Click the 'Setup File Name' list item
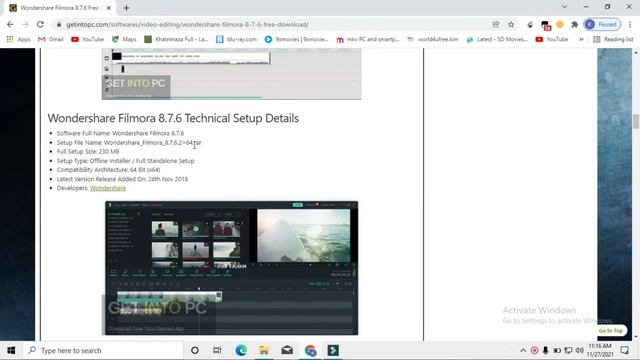Viewport: 640px width, 360px height. (129, 142)
